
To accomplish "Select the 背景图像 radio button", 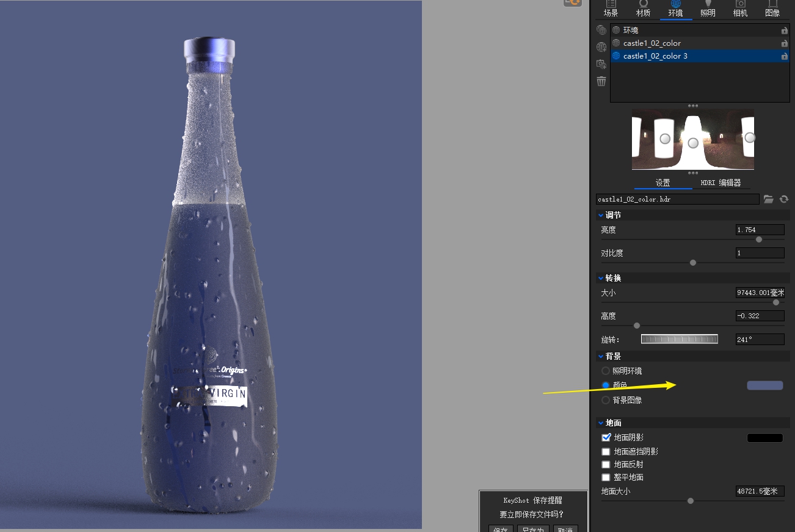I will pos(605,399).
